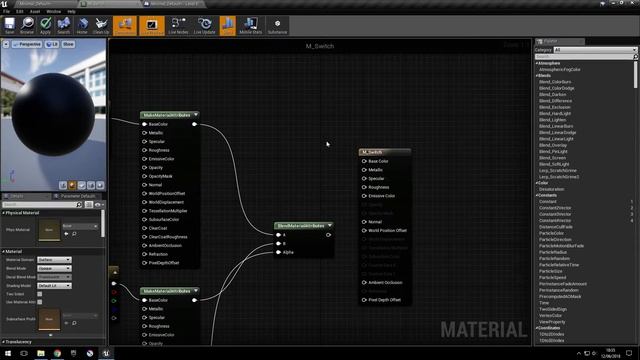Open the Asset menu
The height and width of the screenshot is (360, 640).
35,11
